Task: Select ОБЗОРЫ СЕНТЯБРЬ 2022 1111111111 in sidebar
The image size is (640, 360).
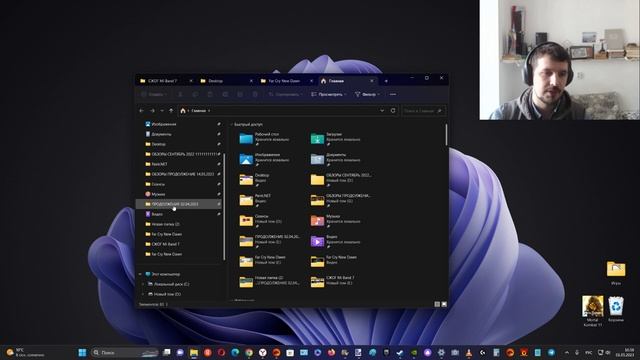Action: [182, 154]
